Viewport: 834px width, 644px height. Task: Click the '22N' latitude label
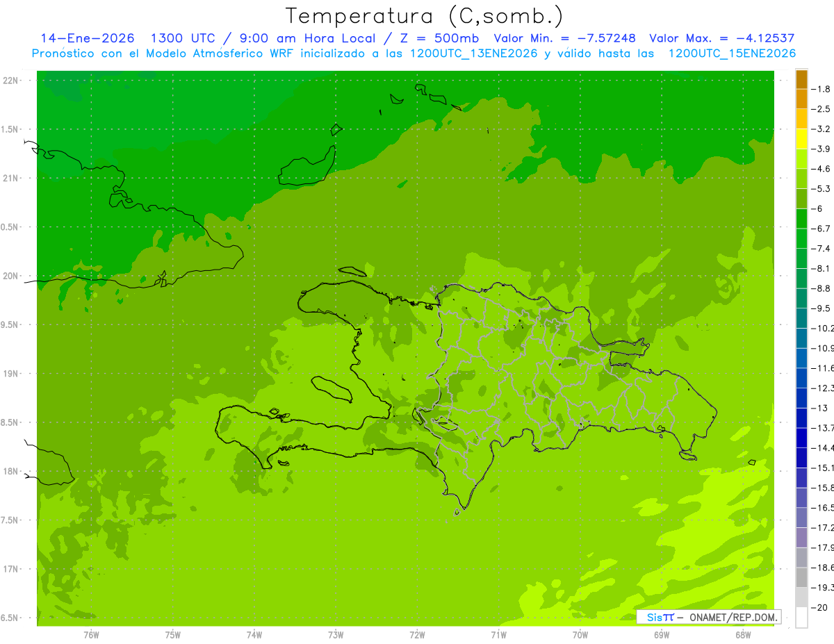(11, 81)
